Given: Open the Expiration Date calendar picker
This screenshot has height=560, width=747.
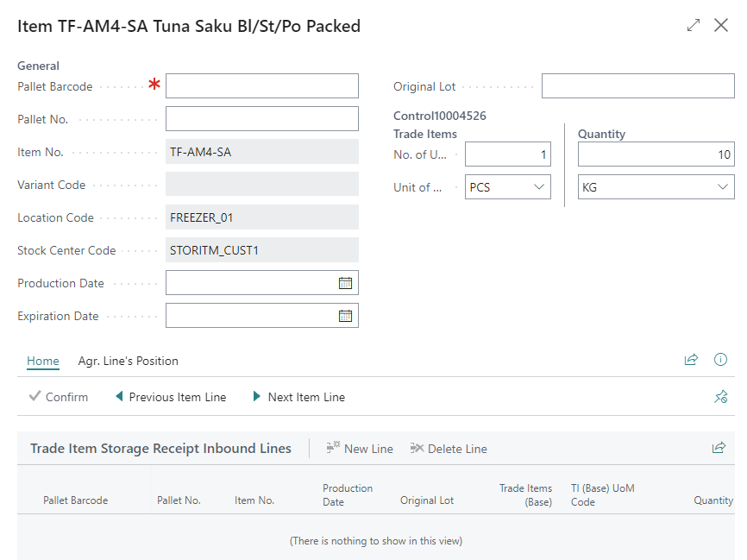Looking at the screenshot, I should pyautogui.click(x=345, y=316).
